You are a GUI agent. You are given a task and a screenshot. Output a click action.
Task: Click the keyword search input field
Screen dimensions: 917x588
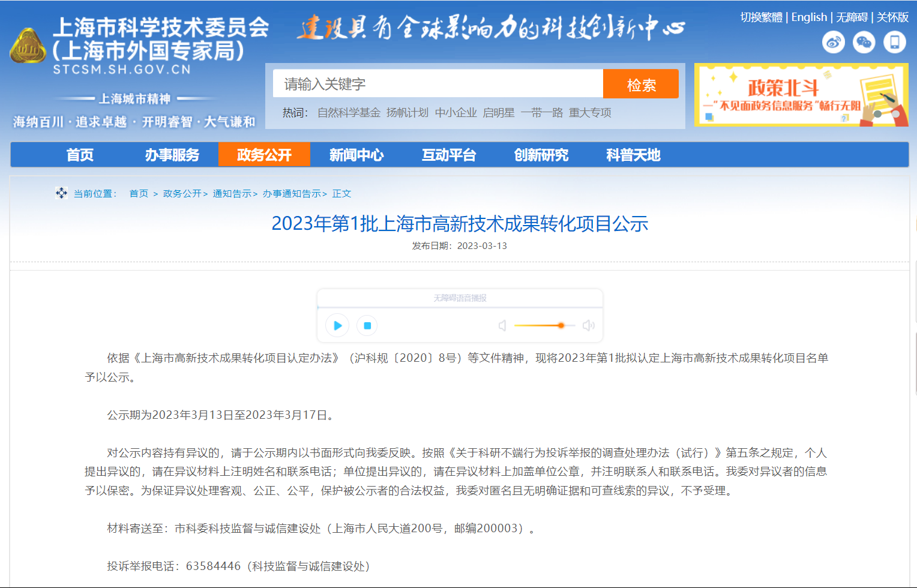point(437,83)
